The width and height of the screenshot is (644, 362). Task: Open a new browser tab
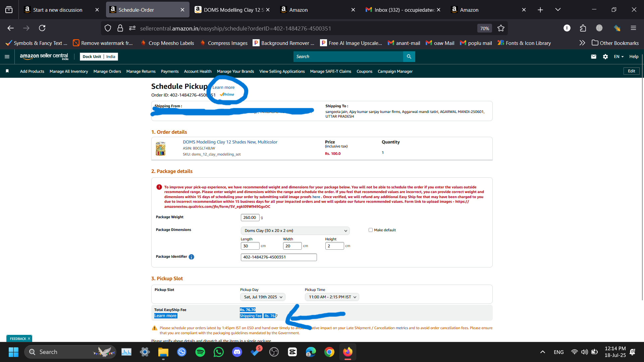540,10
